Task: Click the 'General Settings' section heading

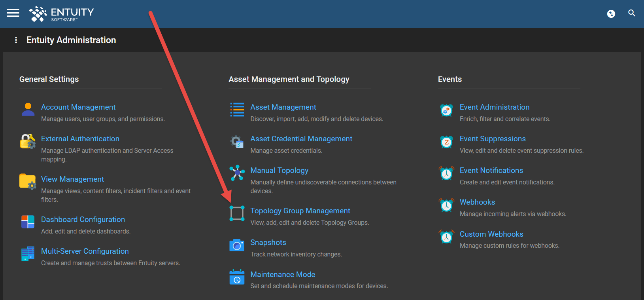Action: 49,79
